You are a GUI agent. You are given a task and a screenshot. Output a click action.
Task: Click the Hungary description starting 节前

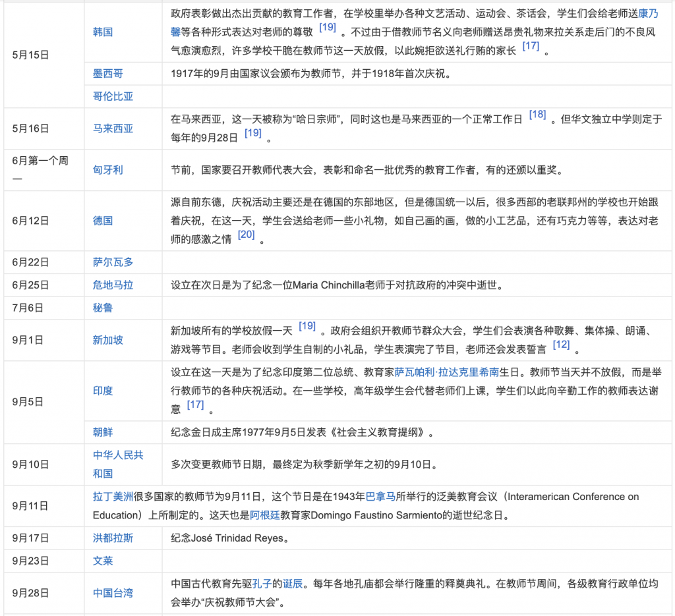tap(368, 170)
